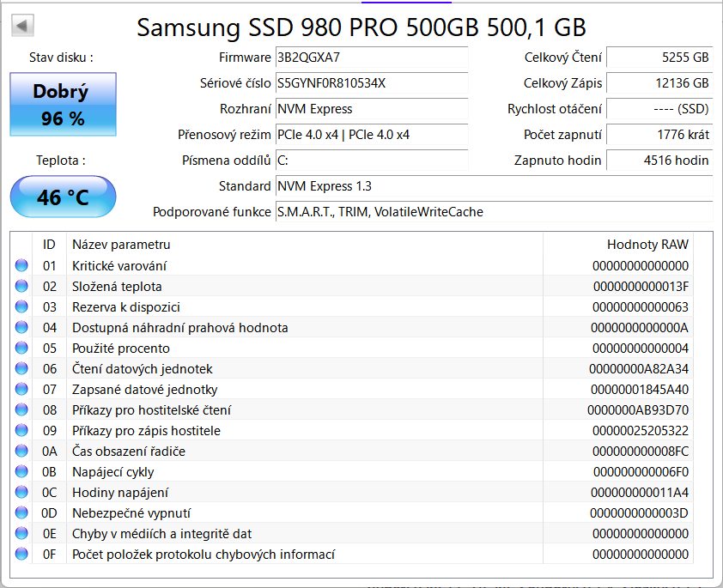Screen dimensions: 723x588
Task: Select the serial number field S5GYNF0R810534X
Action: [x=371, y=83]
